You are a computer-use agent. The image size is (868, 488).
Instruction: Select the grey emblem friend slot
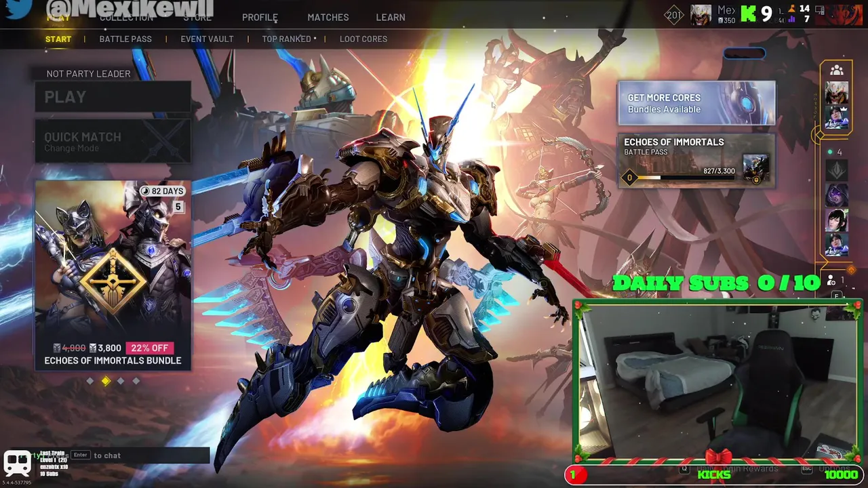point(836,170)
